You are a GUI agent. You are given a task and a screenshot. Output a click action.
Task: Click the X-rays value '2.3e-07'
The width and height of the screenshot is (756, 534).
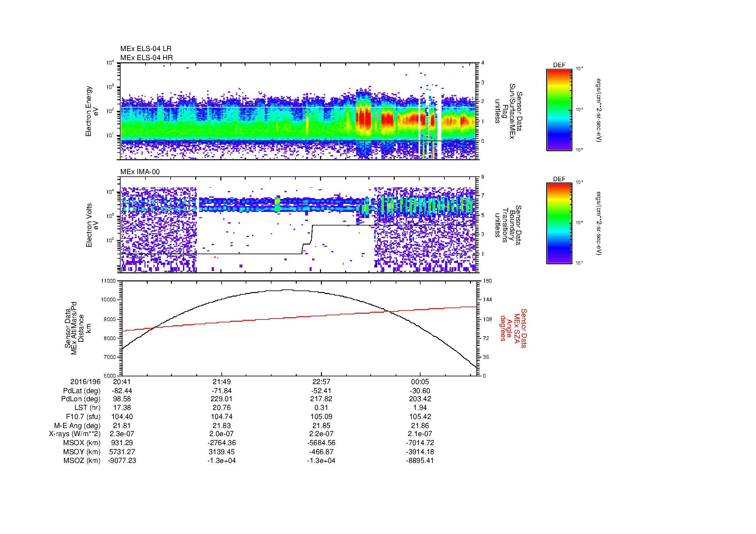tap(122, 434)
